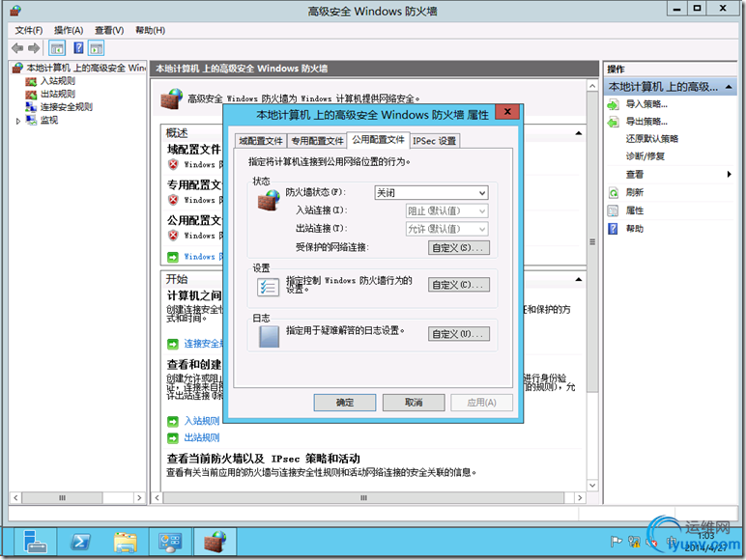Click 导入策略 in the actions pane

646,104
